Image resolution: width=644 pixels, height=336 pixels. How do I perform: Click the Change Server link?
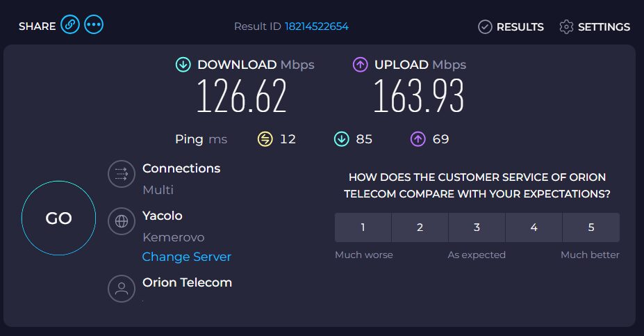pos(186,257)
